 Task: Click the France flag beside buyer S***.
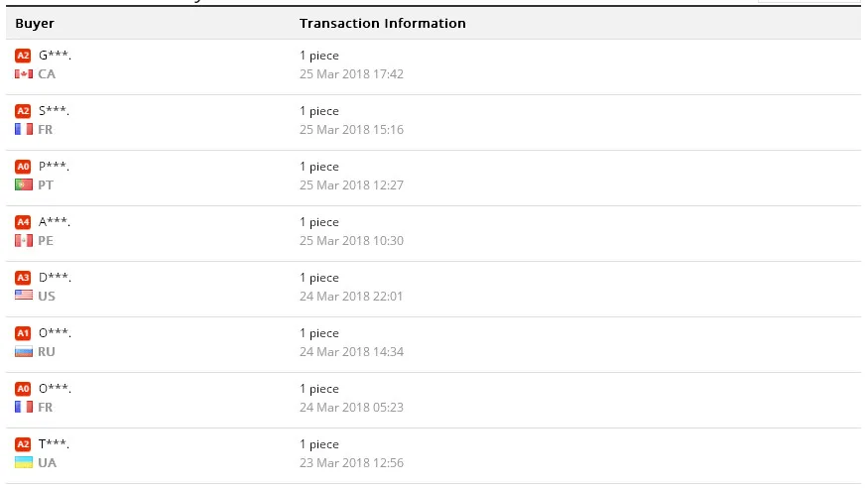(24, 130)
